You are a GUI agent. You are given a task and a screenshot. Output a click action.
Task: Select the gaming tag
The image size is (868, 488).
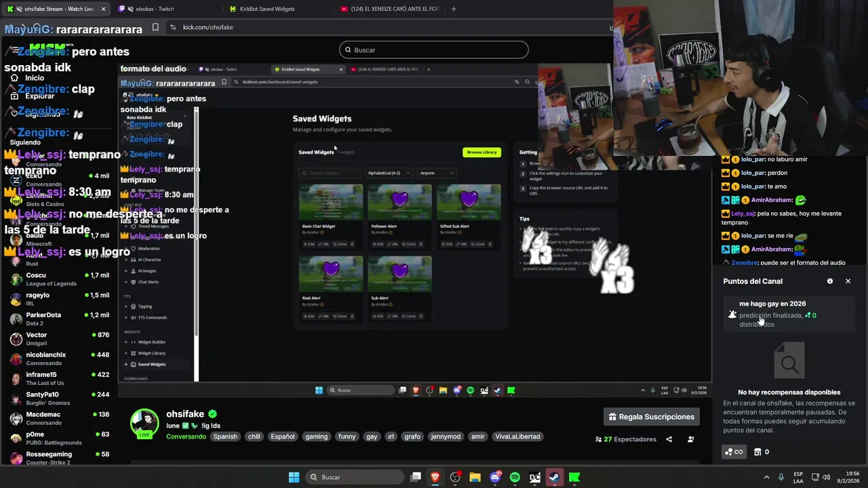(x=316, y=436)
